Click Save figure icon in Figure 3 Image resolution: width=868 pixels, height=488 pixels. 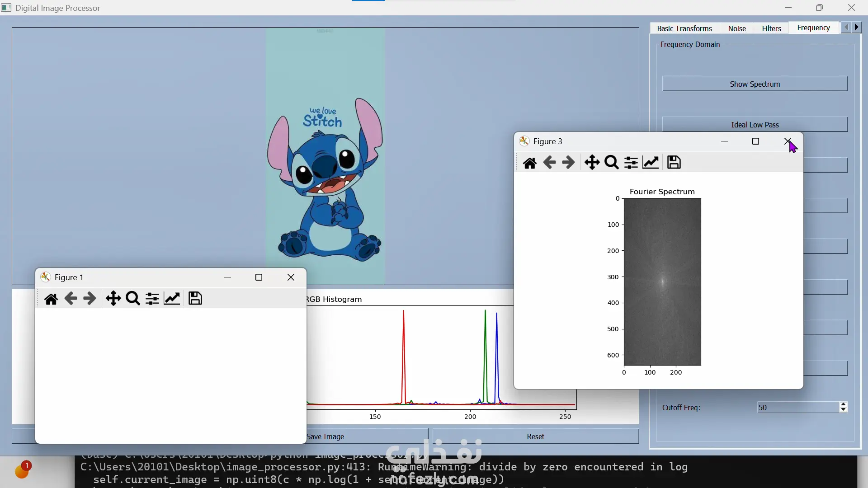[674, 163]
